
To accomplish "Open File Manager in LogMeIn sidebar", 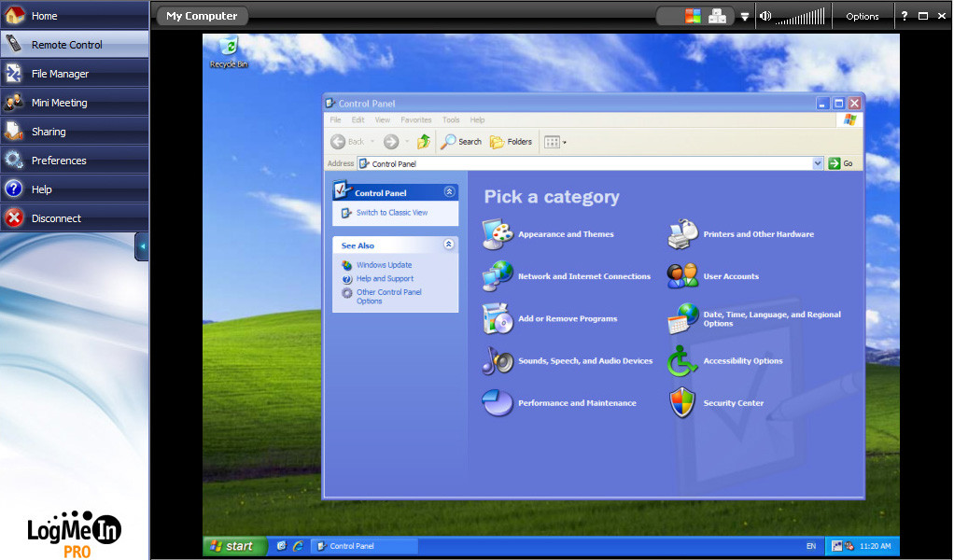I will point(75,74).
